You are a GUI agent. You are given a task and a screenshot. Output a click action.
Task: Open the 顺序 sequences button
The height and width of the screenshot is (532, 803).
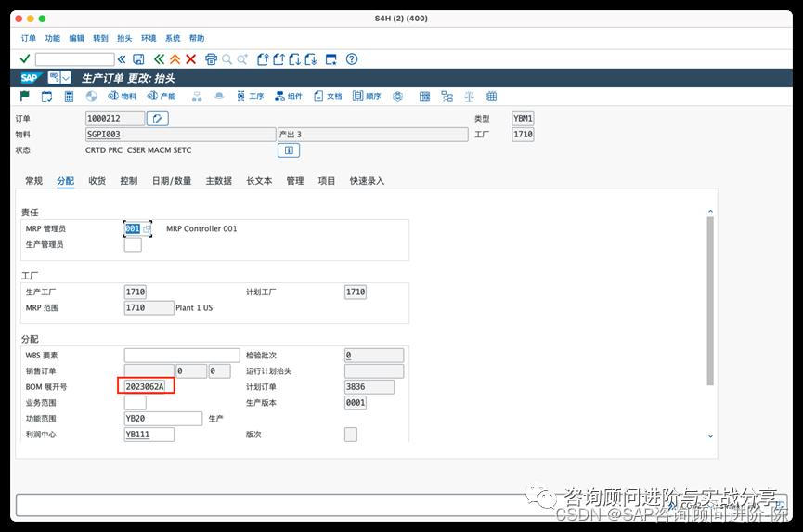[367, 97]
